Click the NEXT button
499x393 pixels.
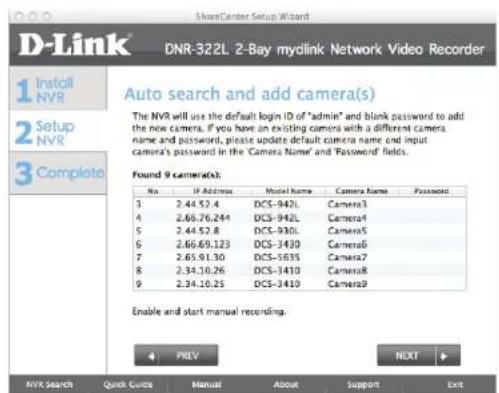(x=419, y=356)
